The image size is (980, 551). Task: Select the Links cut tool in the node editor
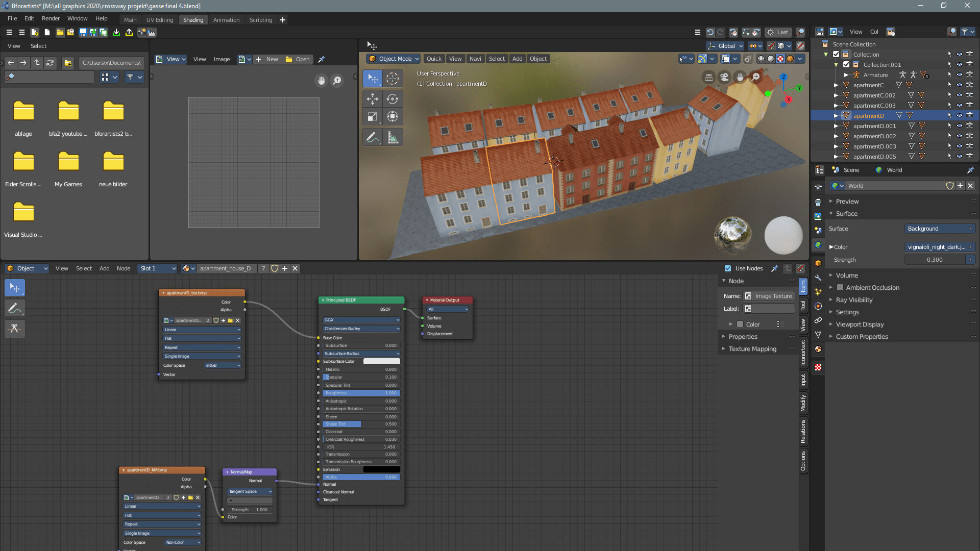click(15, 329)
